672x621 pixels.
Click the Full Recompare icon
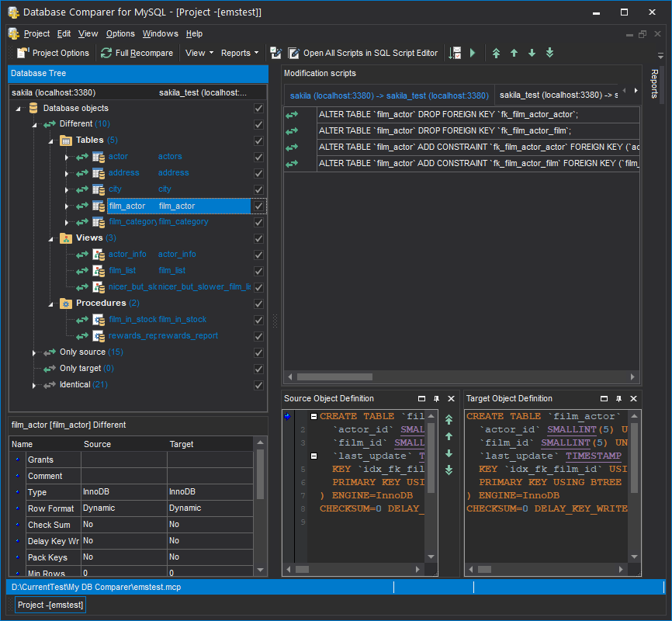coord(106,53)
